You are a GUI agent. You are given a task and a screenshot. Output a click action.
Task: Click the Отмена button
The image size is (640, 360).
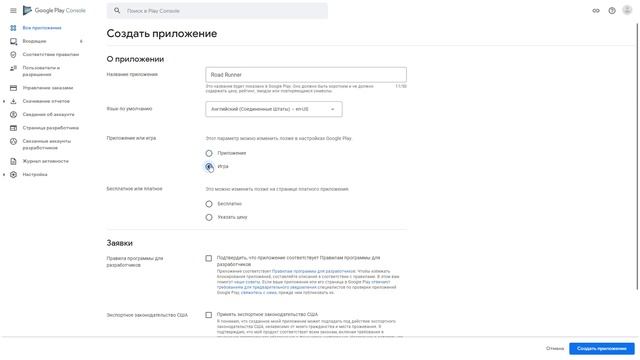pyautogui.click(x=555, y=349)
